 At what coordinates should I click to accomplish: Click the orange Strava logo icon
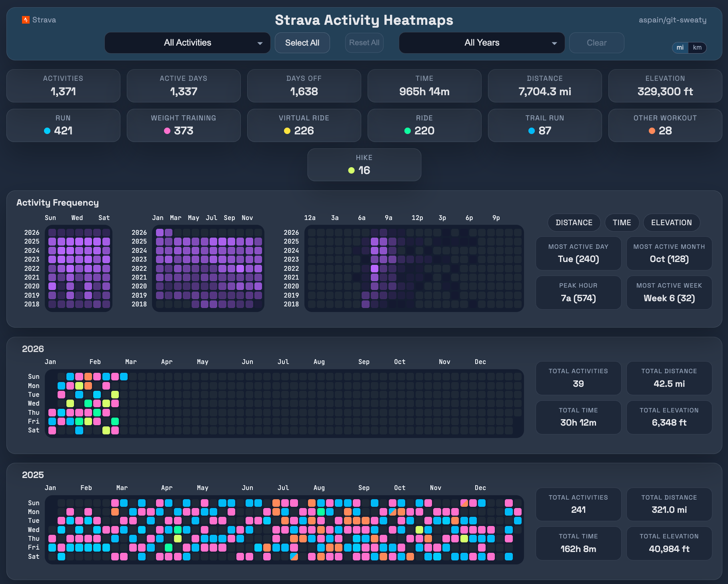tap(26, 20)
